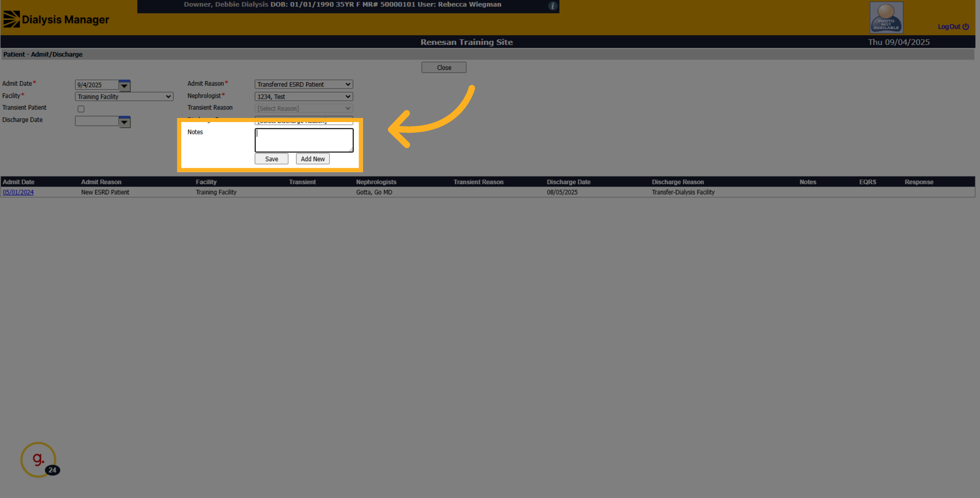Screen dimensions: 980x498
Task: Click the Discharge Reason column header
Action: pos(678,182)
